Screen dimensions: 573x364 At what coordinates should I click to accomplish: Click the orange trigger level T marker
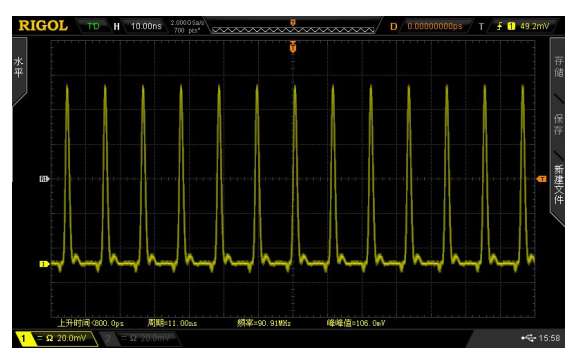[542, 179]
